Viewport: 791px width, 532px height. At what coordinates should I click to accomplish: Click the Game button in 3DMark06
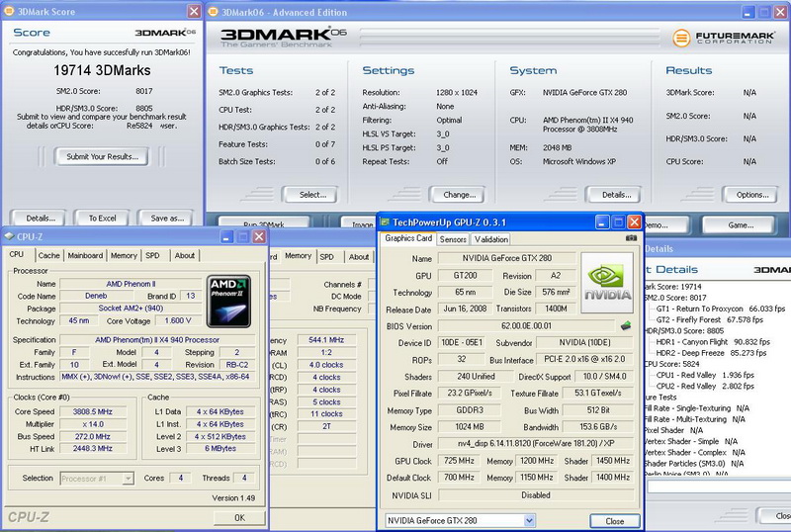(x=738, y=225)
